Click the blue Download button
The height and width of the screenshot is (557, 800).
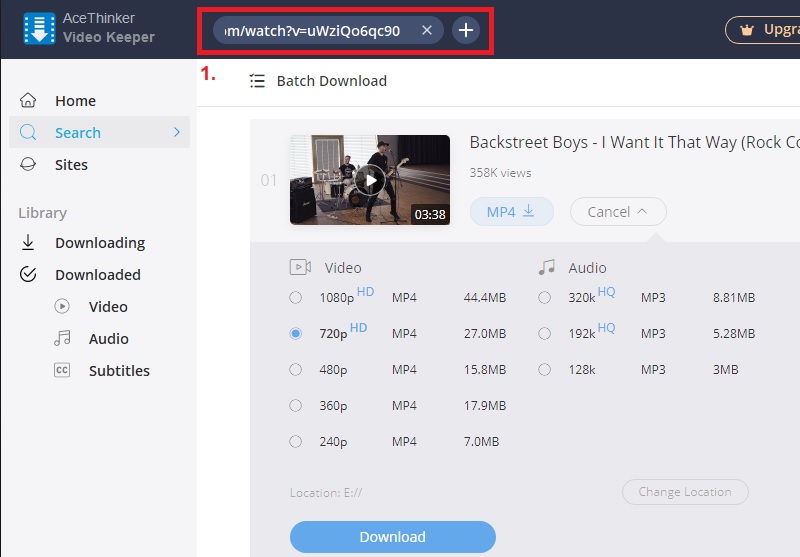click(x=393, y=537)
